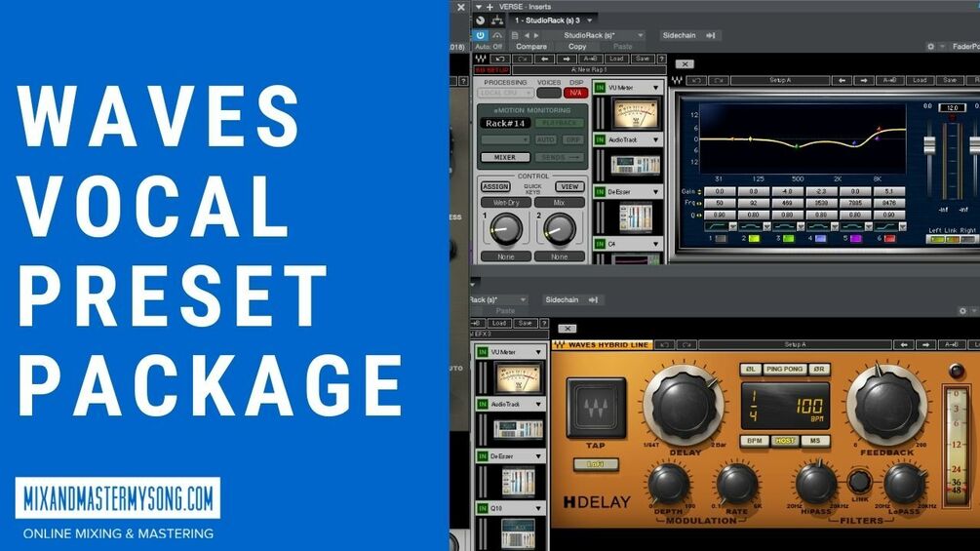980x551 pixels.
Task: Toggle EQ band 4 blue enable button
Action: click(821, 239)
